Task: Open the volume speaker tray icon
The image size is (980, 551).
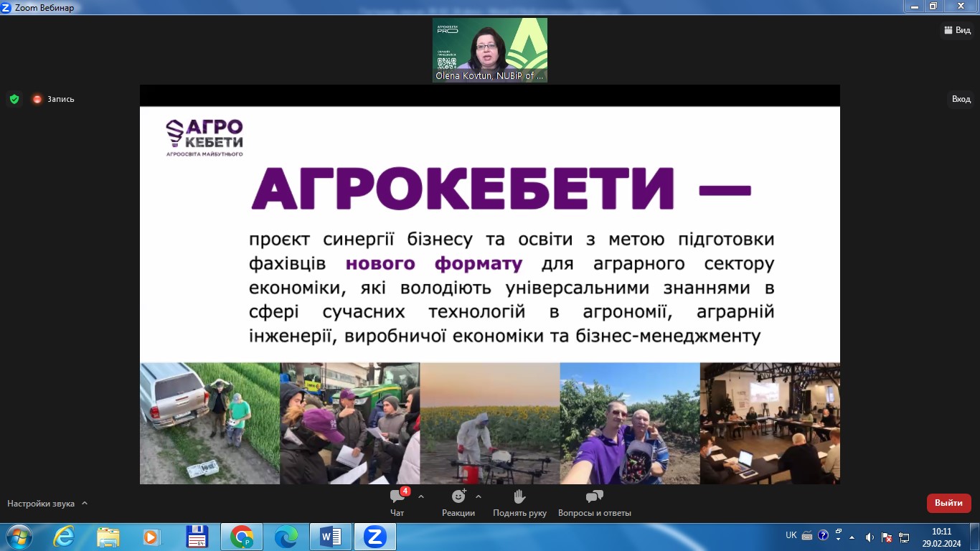Action: [870, 537]
